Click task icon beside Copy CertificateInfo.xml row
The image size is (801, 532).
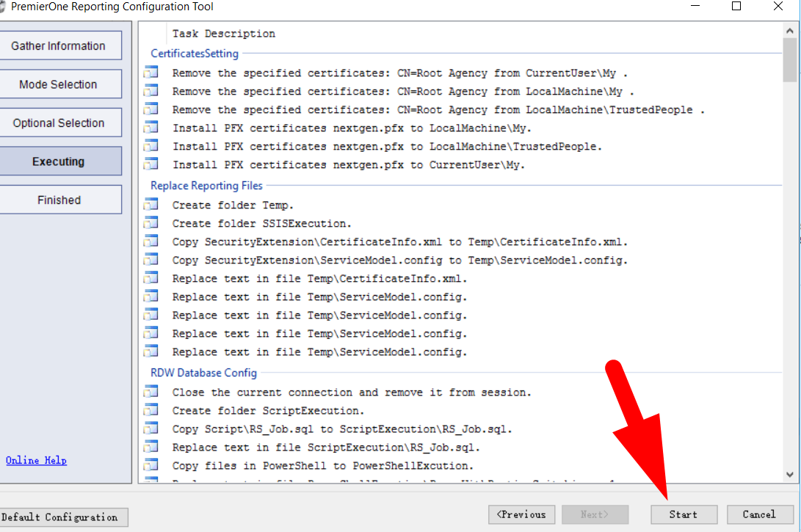(151, 241)
